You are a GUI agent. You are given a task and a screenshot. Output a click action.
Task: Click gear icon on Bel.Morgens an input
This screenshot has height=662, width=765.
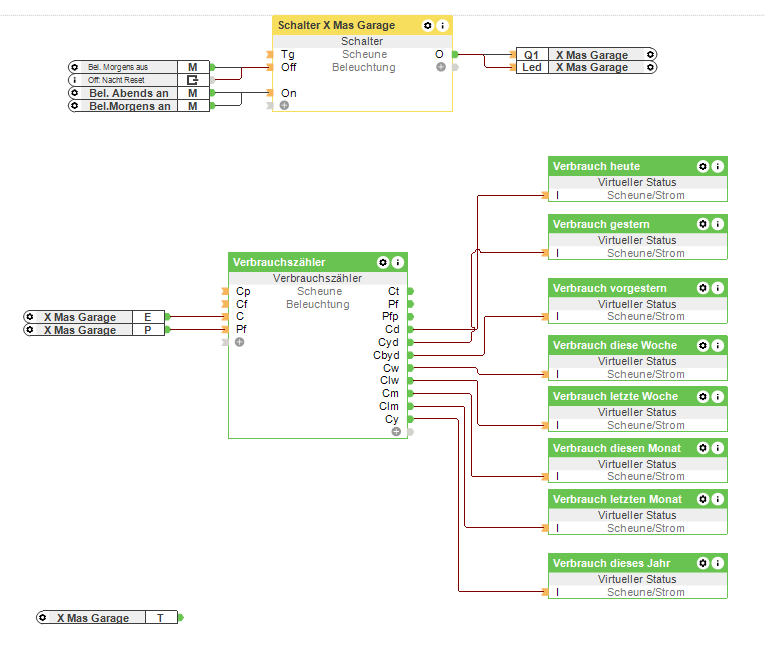(74, 106)
